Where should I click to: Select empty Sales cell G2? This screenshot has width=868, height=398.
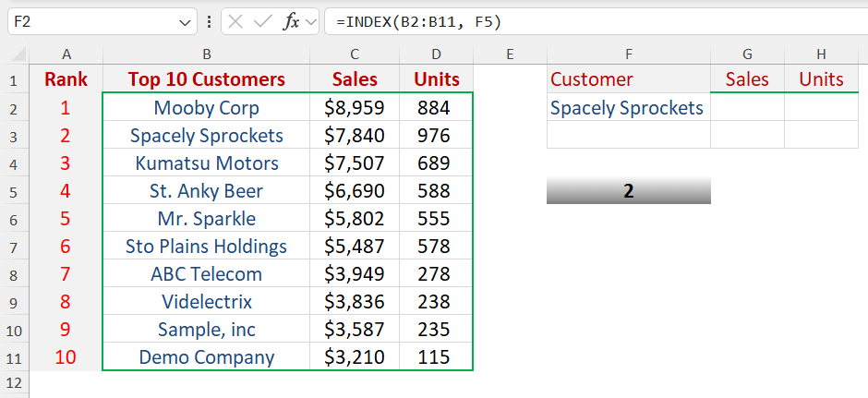pyautogui.click(x=747, y=108)
